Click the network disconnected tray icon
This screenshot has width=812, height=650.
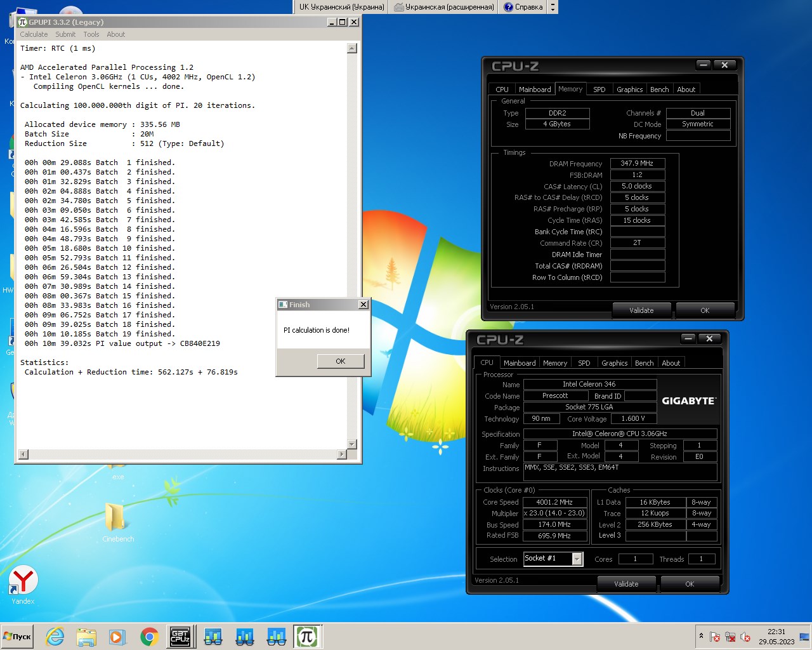coord(730,637)
